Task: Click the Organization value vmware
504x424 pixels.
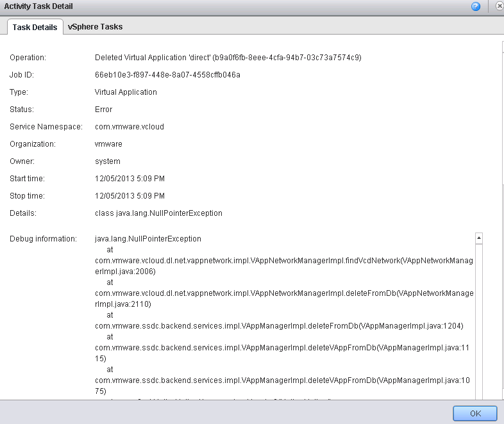Action: (108, 144)
